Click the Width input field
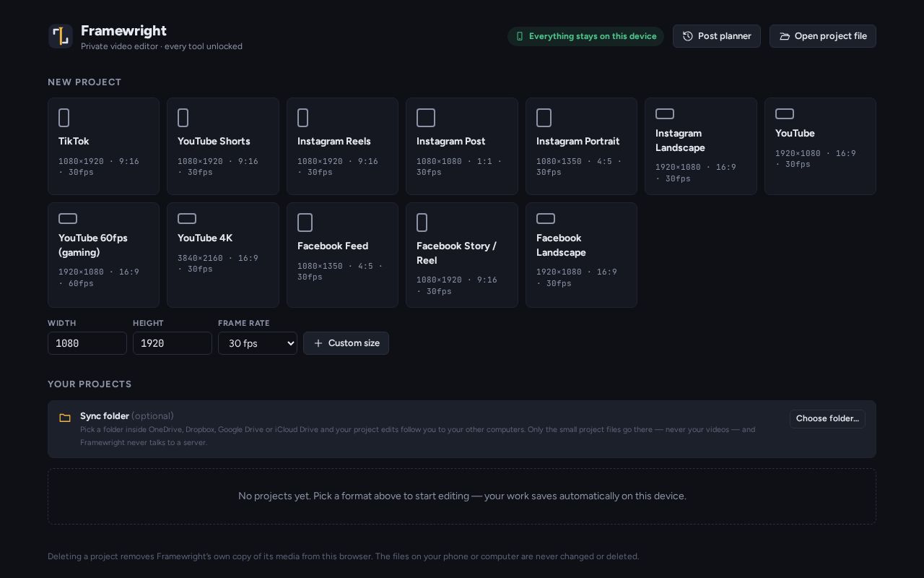Image resolution: width=924 pixels, height=578 pixels. (x=87, y=343)
